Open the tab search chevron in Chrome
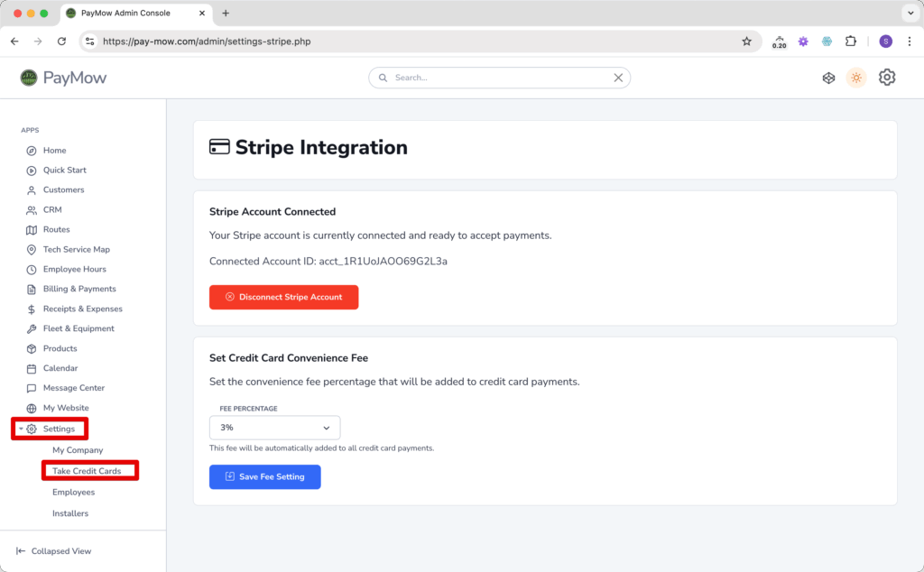 pyautogui.click(x=910, y=13)
